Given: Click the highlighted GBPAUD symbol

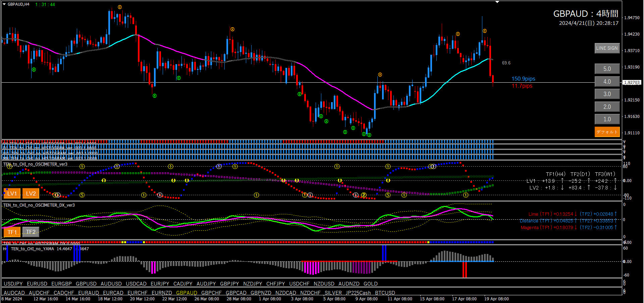Looking at the screenshot, I should point(186,293).
